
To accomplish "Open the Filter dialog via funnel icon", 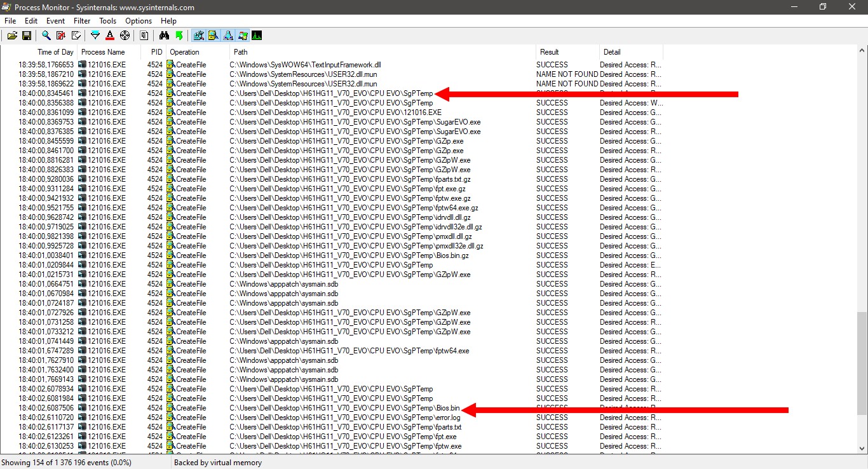I will (x=95, y=36).
